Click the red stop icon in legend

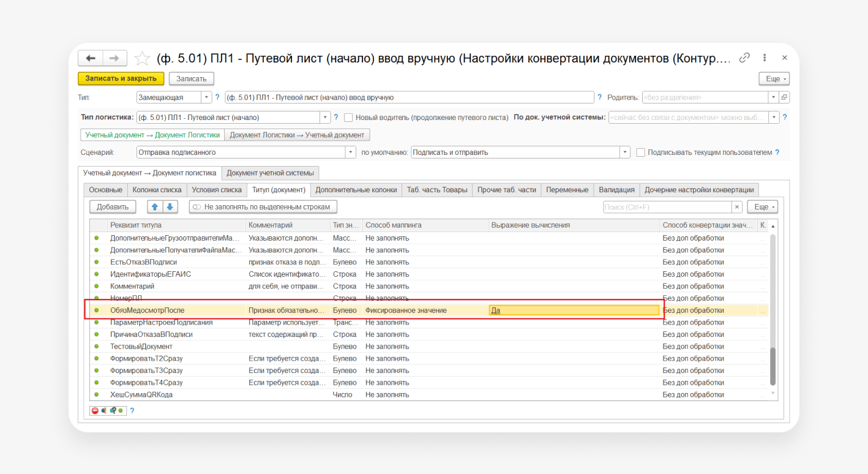[x=95, y=410]
